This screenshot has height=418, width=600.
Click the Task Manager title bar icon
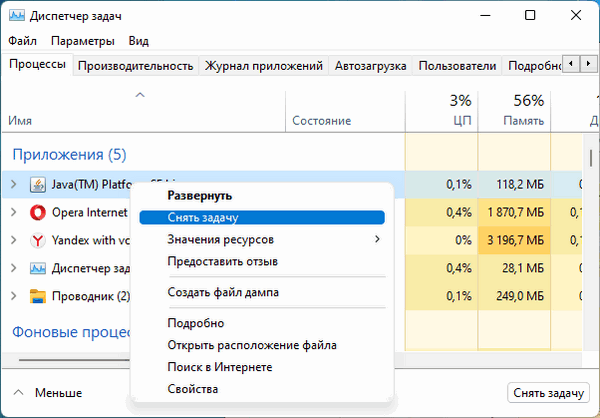click(x=18, y=17)
